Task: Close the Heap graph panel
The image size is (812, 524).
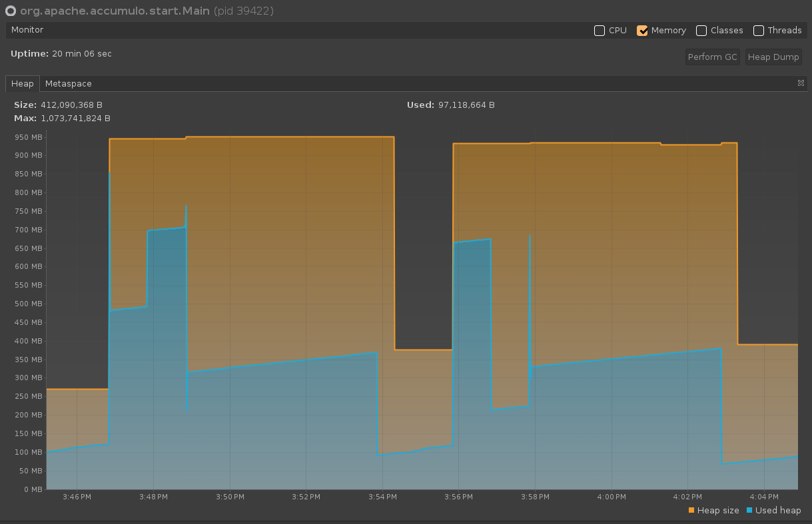Action: coord(801,83)
